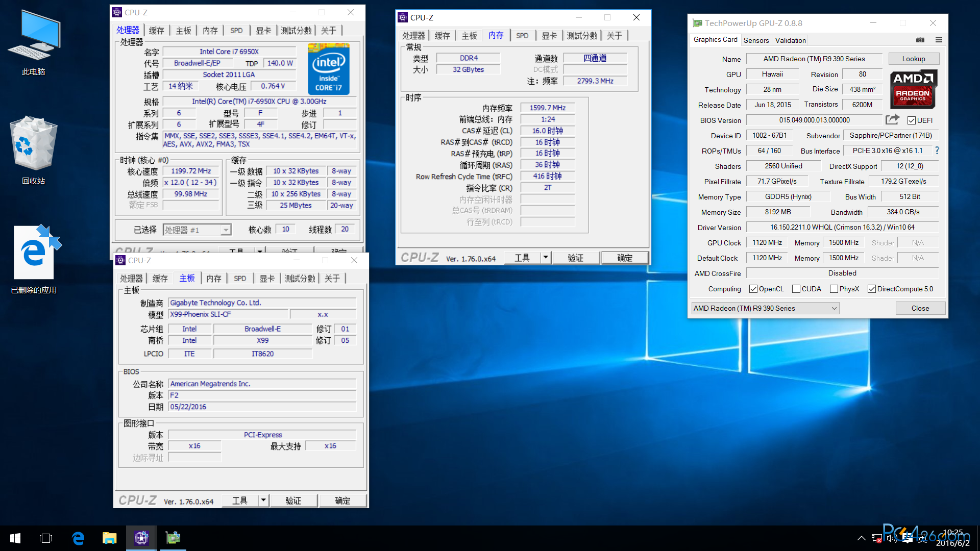980x551 pixels.
Task: Click the CPU-Z memory window title icon
Action: pyautogui.click(x=403, y=17)
